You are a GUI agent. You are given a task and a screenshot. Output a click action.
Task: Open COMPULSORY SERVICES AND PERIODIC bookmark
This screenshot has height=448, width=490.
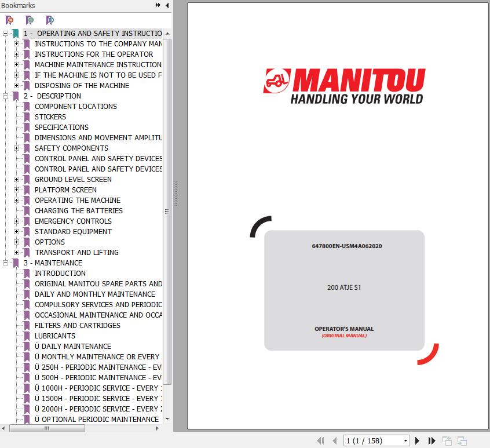coord(98,304)
